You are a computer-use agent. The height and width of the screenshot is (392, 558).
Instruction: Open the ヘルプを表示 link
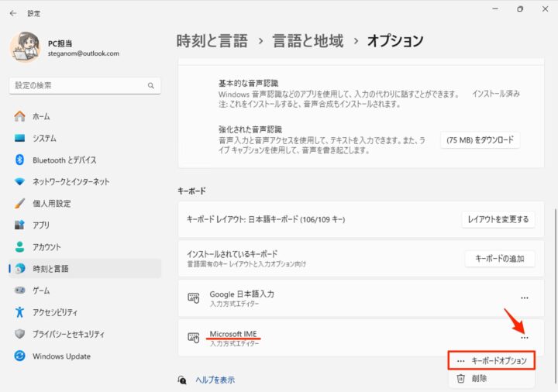pos(215,380)
